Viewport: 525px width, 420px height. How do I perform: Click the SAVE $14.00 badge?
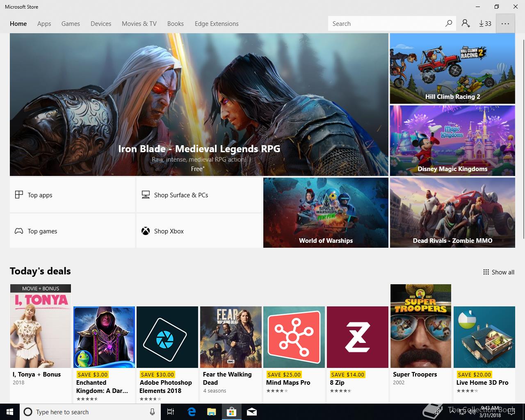coord(347,374)
